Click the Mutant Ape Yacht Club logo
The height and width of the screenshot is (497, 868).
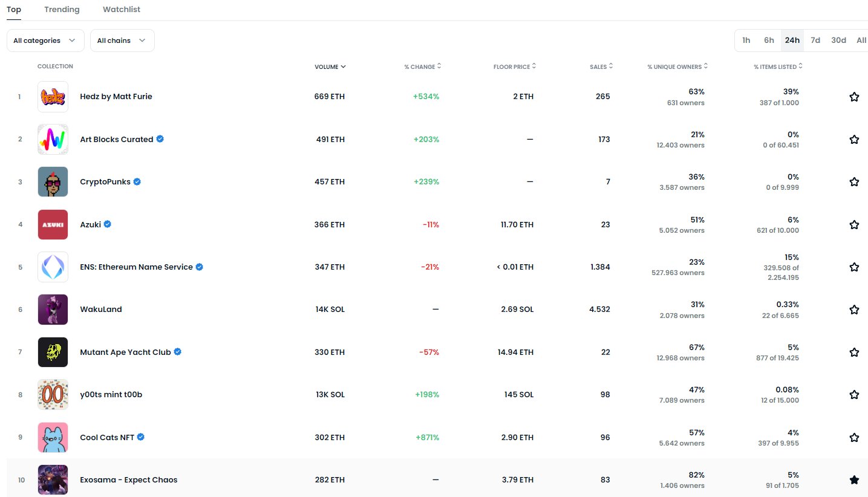tap(53, 352)
